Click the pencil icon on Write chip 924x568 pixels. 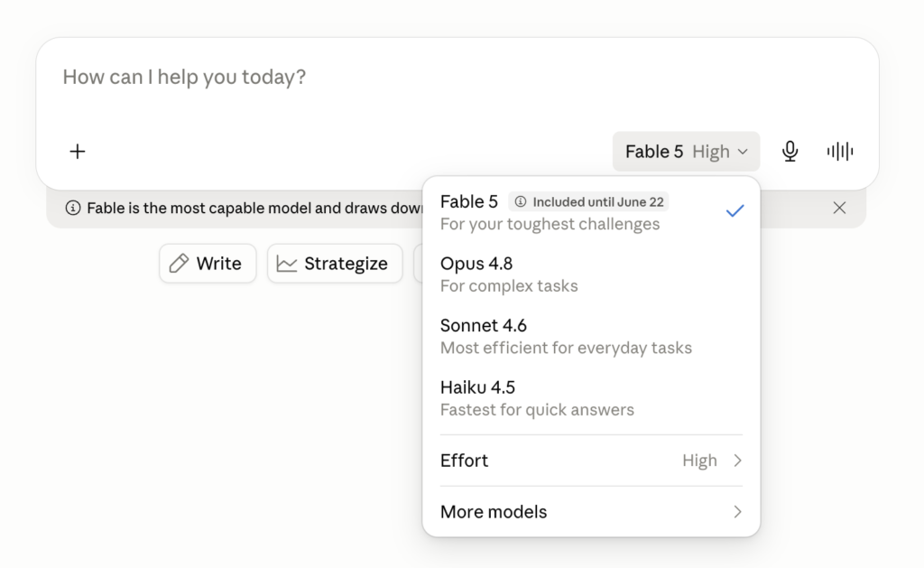(x=180, y=263)
